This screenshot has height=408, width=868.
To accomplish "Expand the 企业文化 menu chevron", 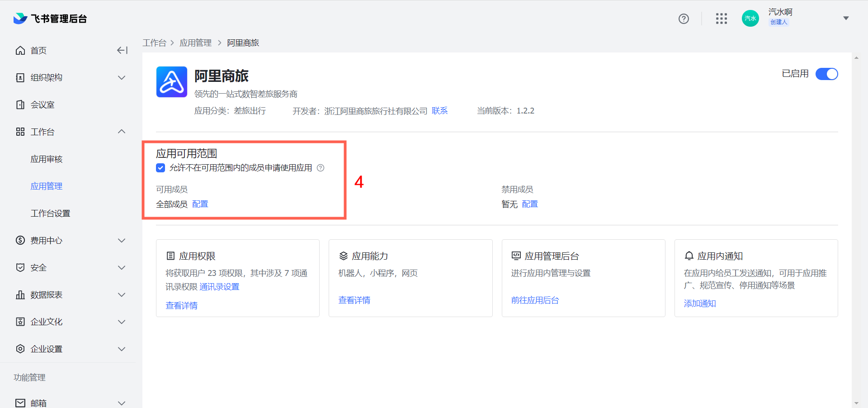I will coord(122,322).
